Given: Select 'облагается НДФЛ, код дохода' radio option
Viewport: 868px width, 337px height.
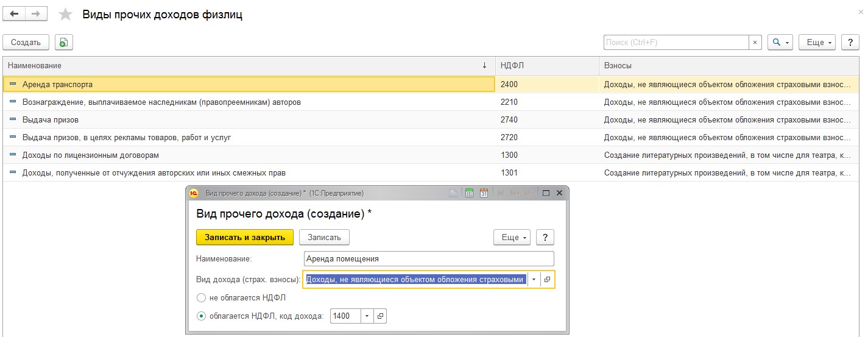Looking at the screenshot, I should pos(202,316).
